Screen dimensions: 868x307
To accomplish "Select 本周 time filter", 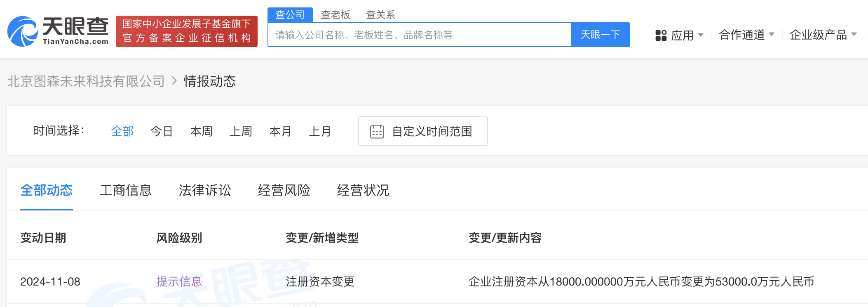I will coord(201,131).
